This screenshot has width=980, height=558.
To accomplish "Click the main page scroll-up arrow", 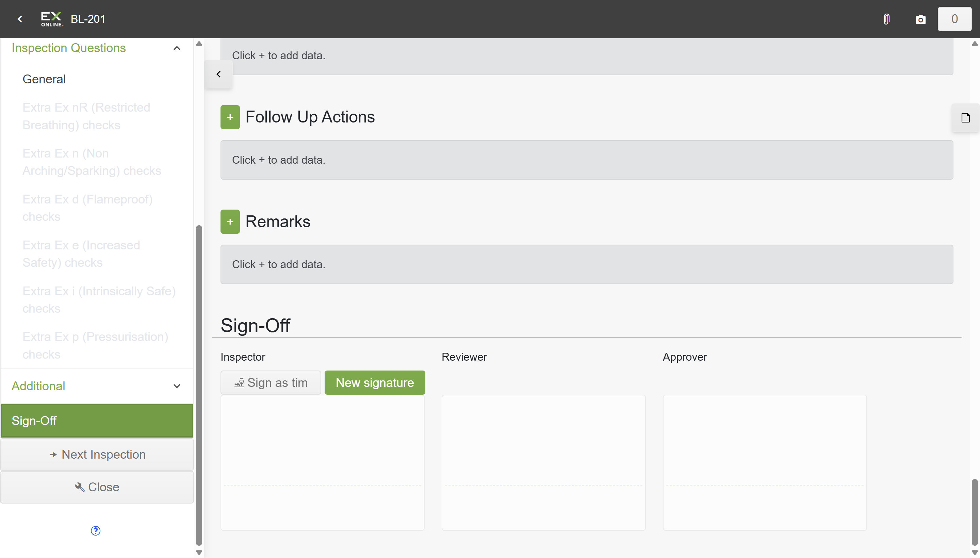I will tap(975, 44).
